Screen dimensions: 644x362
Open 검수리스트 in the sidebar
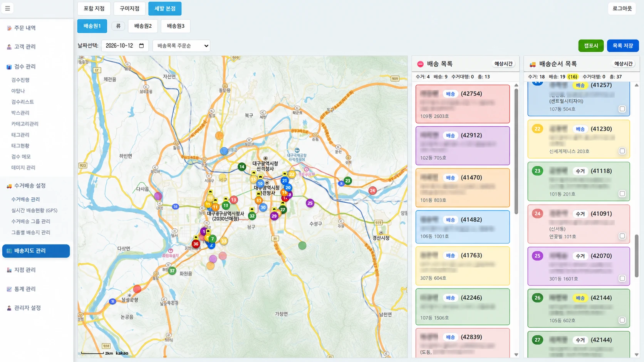point(22,102)
